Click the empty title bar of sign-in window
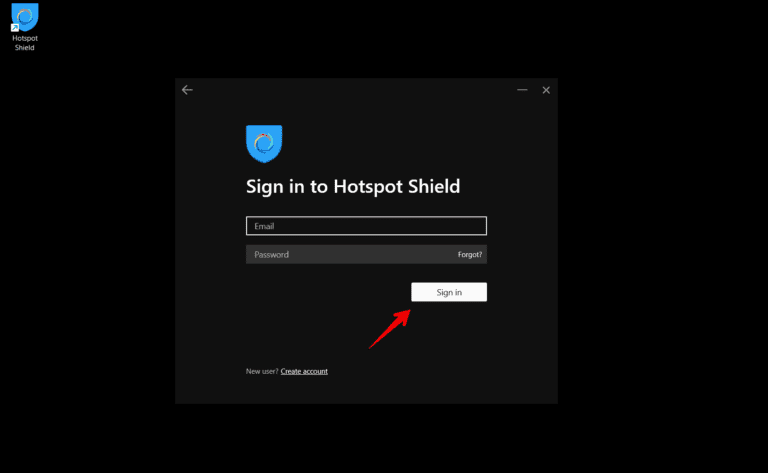The height and width of the screenshot is (473, 768). (353, 90)
